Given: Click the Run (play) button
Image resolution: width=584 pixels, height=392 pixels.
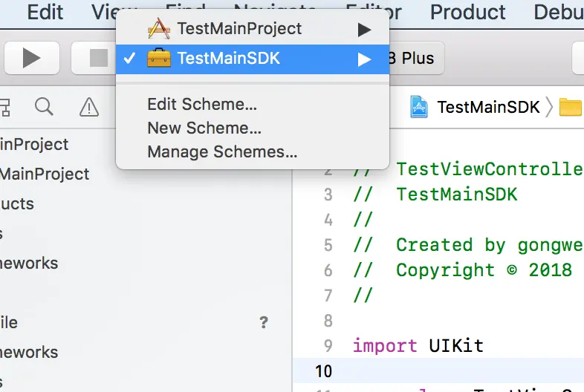Looking at the screenshot, I should coord(32,58).
